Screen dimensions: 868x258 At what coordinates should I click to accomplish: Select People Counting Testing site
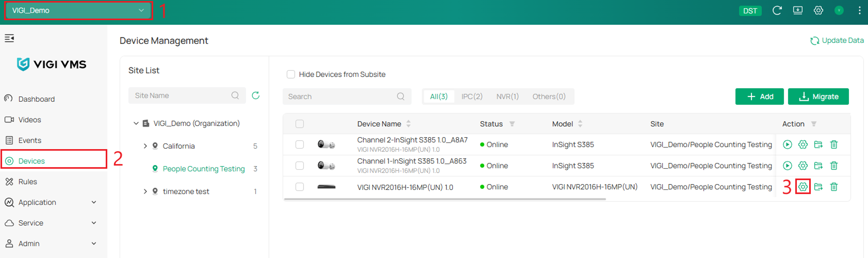click(x=203, y=168)
